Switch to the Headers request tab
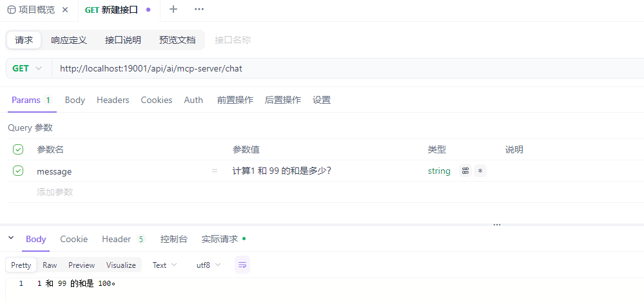The height and width of the screenshot is (302, 644). (x=113, y=100)
